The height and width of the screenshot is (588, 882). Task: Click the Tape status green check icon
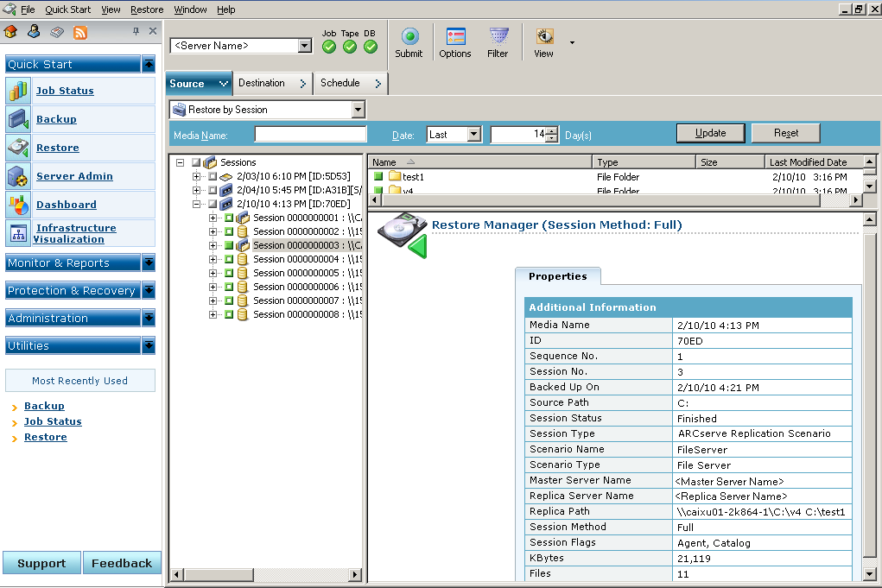pos(350,47)
